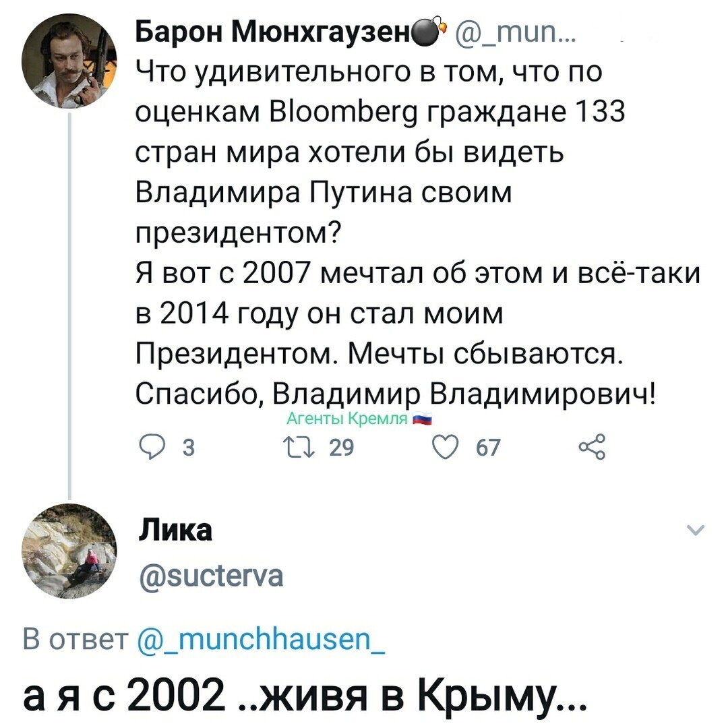Open the share icon on the tweet

tap(593, 448)
